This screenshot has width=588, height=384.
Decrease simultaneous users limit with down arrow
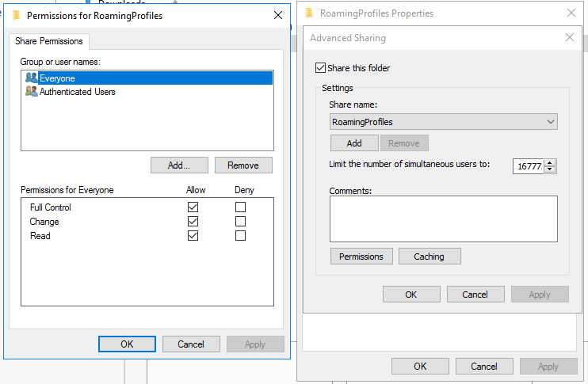pos(550,169)
